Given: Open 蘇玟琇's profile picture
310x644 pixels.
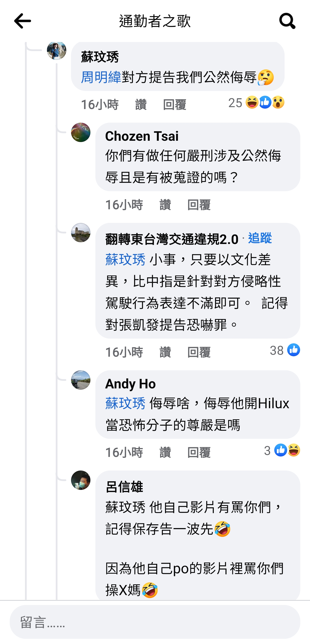Looking at the screenshot, I should (57, 50).
